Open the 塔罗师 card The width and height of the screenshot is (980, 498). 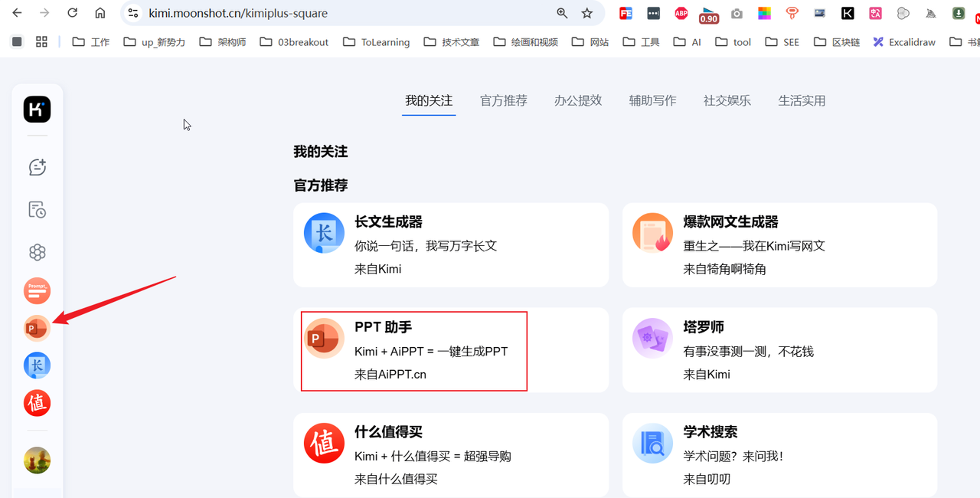click(779, 350)
